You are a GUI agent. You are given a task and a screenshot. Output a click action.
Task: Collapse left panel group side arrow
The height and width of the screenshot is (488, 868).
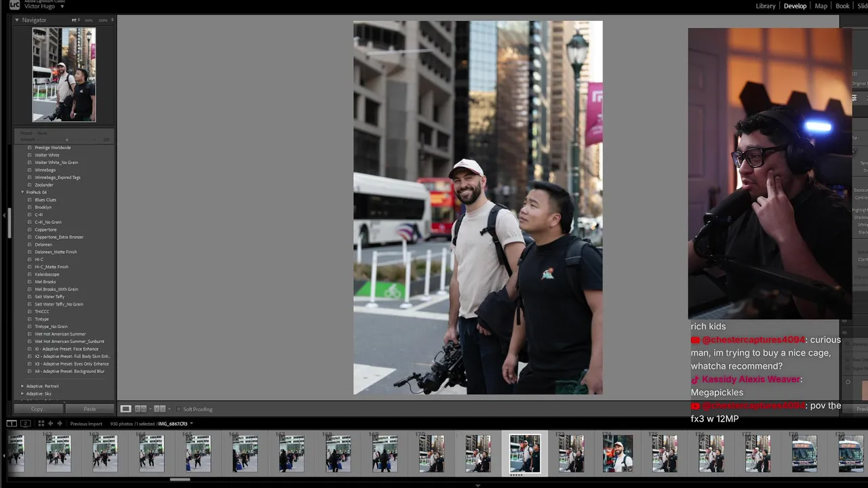(3, 216)
